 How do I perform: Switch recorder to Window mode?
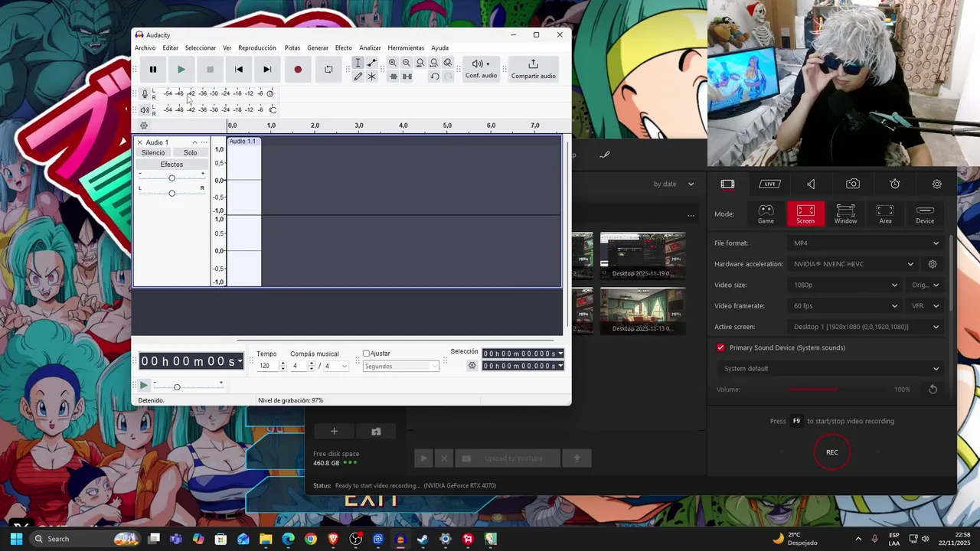(845, 214)
